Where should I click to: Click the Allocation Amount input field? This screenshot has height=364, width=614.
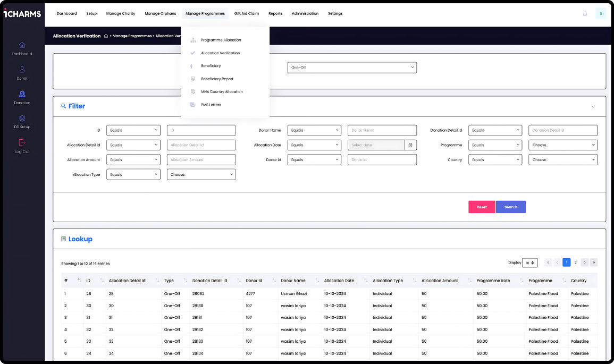click(x=201, y=160)
